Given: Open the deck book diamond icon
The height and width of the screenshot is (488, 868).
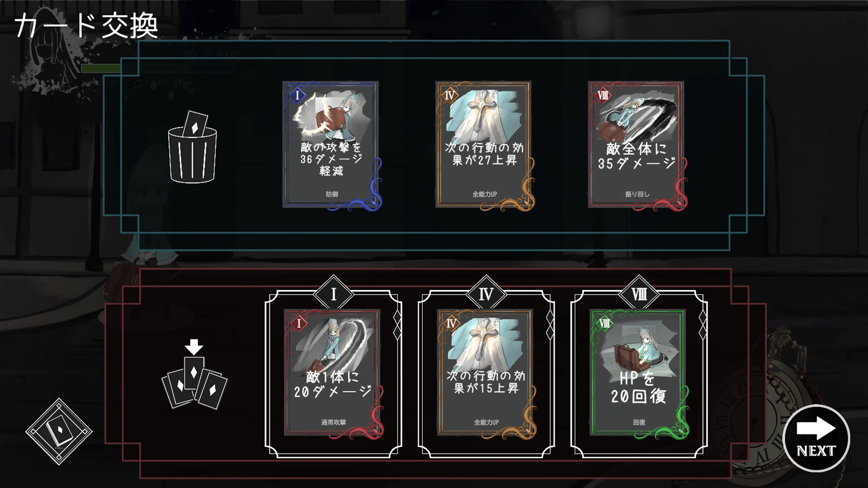Looking at the screenshot, I should click(x=59, y=432).
